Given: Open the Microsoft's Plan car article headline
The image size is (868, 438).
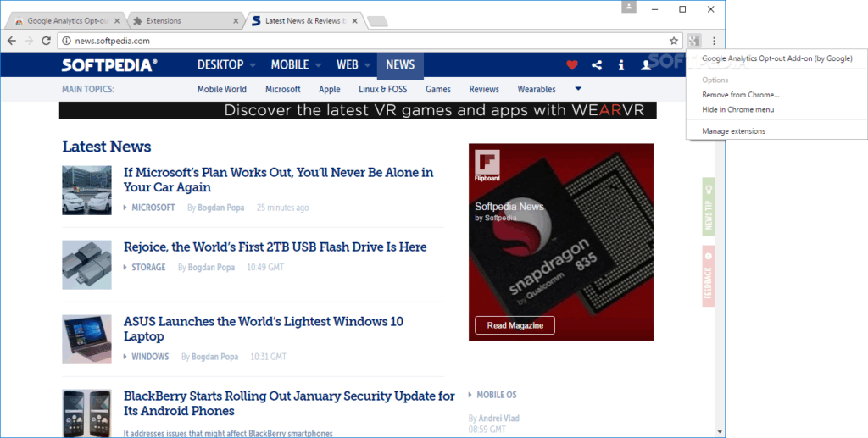Looking at the screenshot, I should pyautogui.click(x=278, y=180).
